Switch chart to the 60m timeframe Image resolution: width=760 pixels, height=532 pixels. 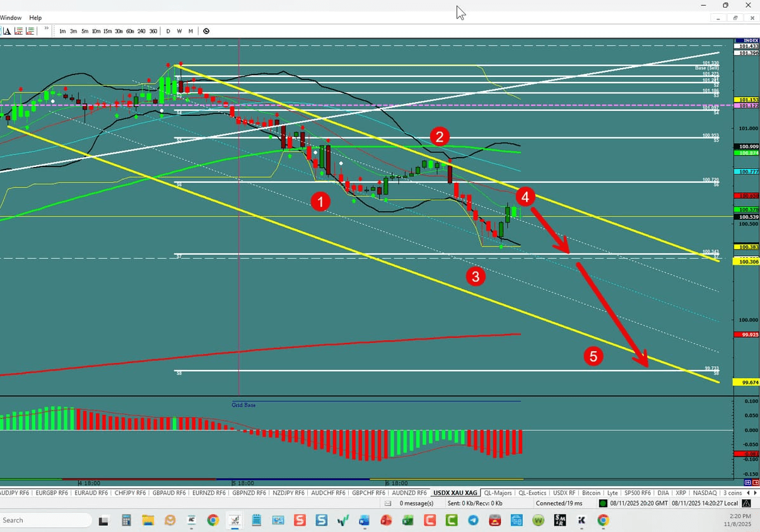pyautogui.click(x=130, y=31)
